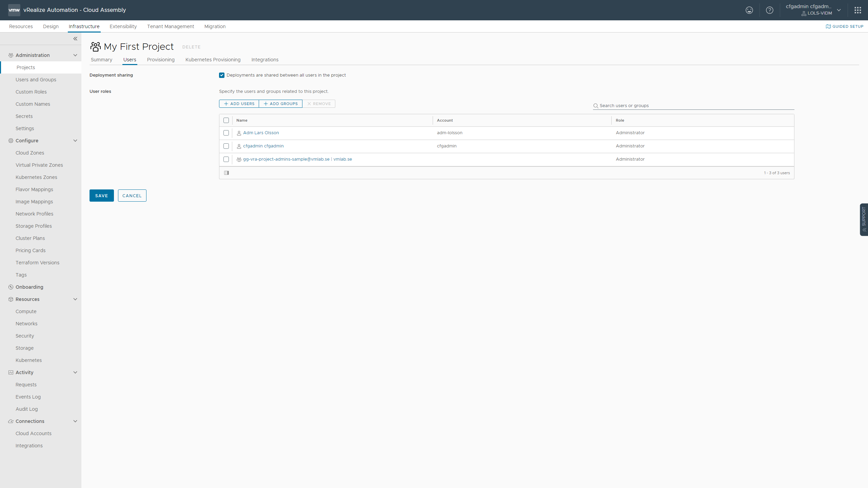This screenshot has width=868, height=488.
Task: Sort by the Name column header
Action: click(x=242, y=120)
